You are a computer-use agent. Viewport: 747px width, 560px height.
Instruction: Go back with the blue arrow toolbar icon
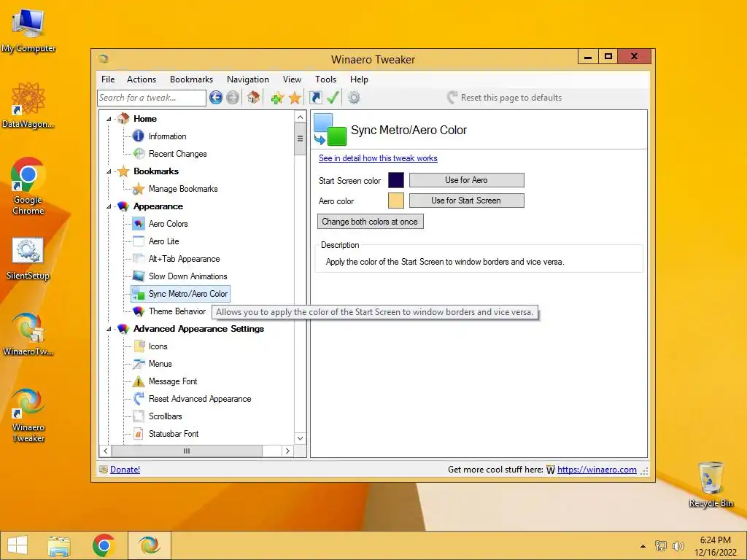click(216, 98)
